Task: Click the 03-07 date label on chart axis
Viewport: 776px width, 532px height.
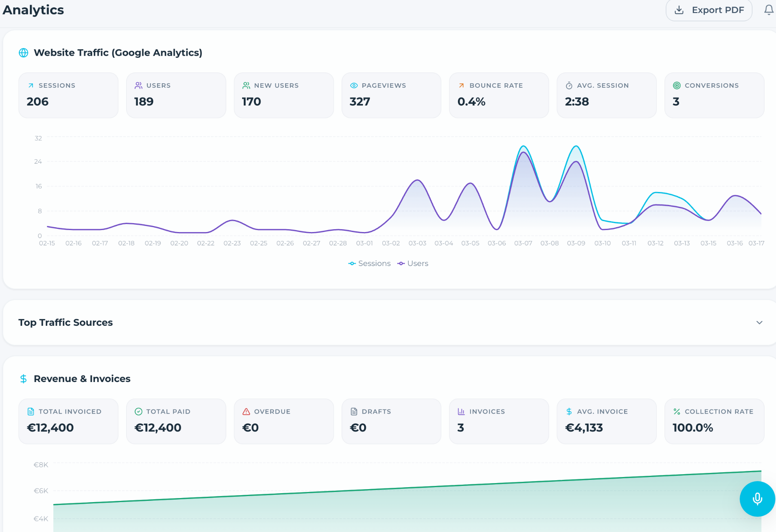Action: [523, 243]
